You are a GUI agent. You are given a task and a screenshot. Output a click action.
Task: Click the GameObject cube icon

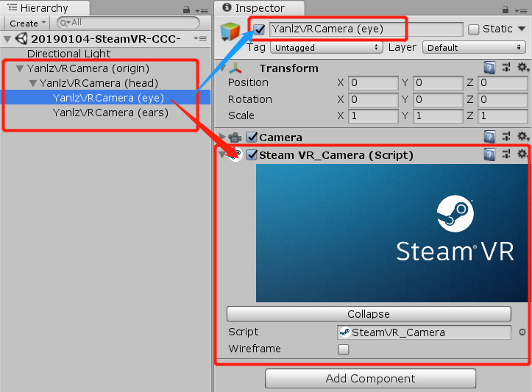click(x=230, y=32)
